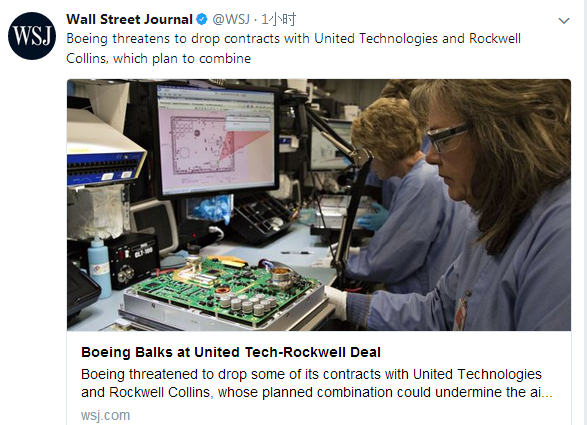Click the article summary description text
Viewport: 587px width, 425px height.
click(317, 383)
